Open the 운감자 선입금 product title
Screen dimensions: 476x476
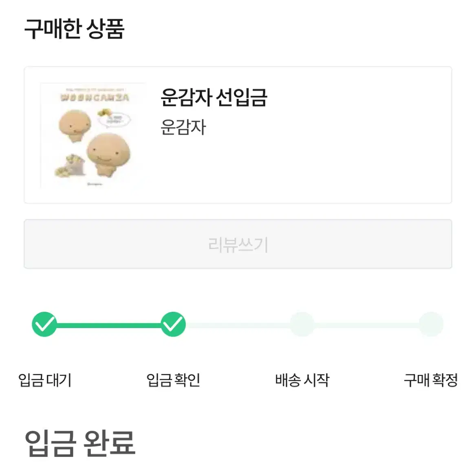[x=214, y=97]
